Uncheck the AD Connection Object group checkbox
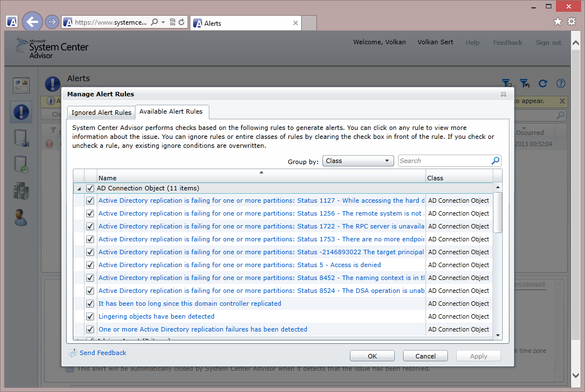The height and width of the screenshot is (392, 585). [90, 188]
